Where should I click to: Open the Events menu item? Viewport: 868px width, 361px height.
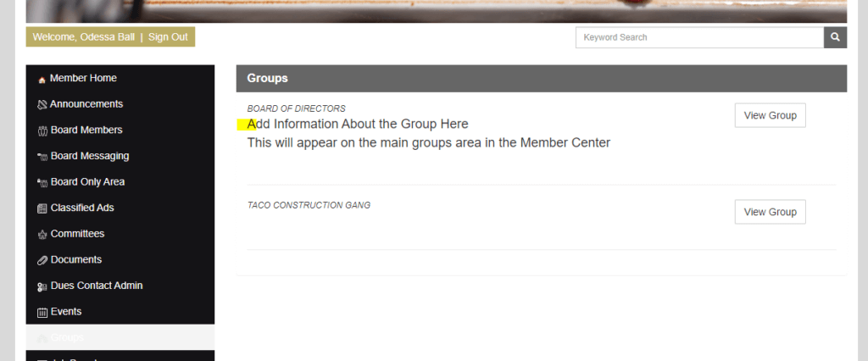pos(65,312)
